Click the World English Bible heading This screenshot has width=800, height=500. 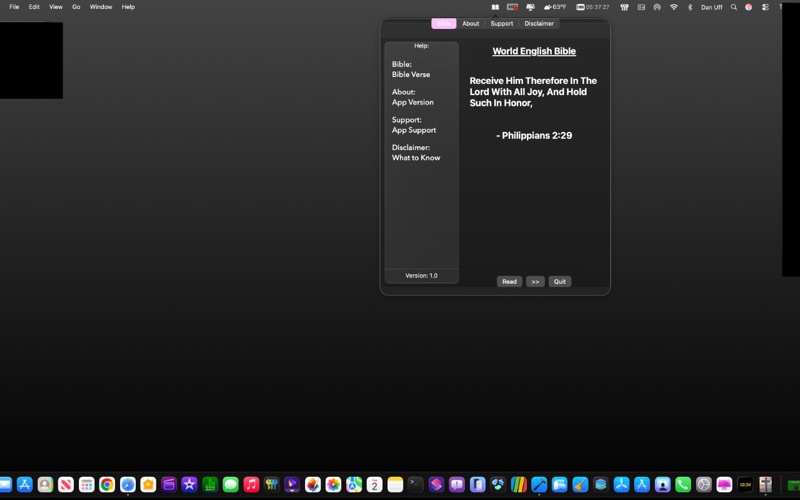click(534, 51)
